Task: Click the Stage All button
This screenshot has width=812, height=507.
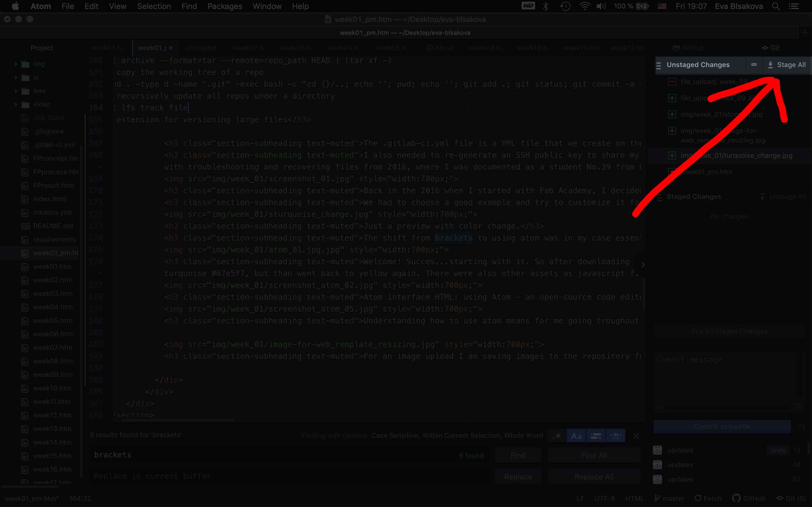Action: coord(787,65)
